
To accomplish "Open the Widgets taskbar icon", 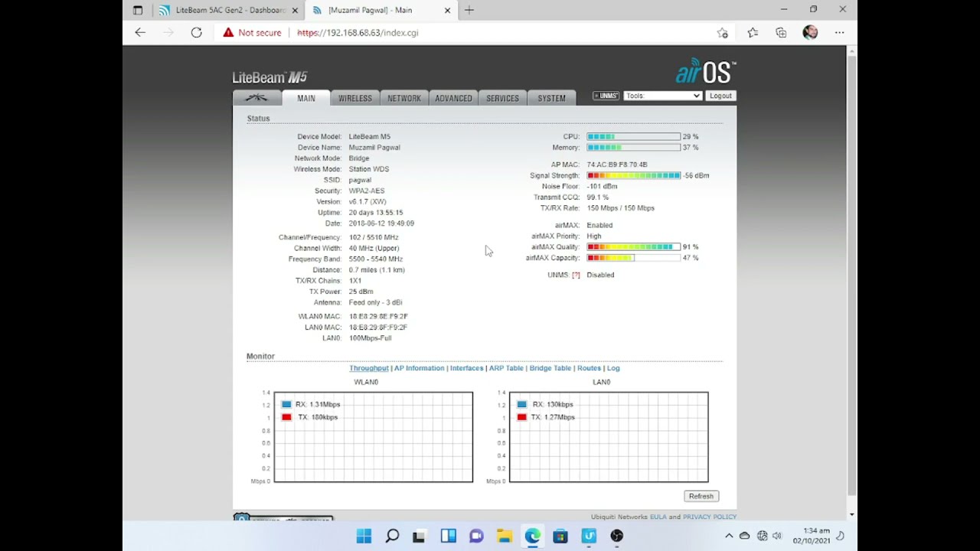I will coord(448,536).
